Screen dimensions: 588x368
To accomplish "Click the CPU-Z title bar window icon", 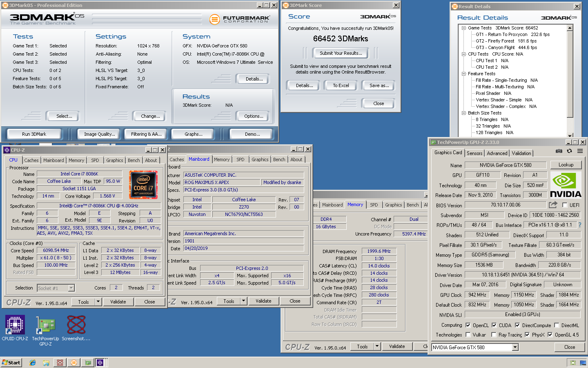I will (7, 150).
